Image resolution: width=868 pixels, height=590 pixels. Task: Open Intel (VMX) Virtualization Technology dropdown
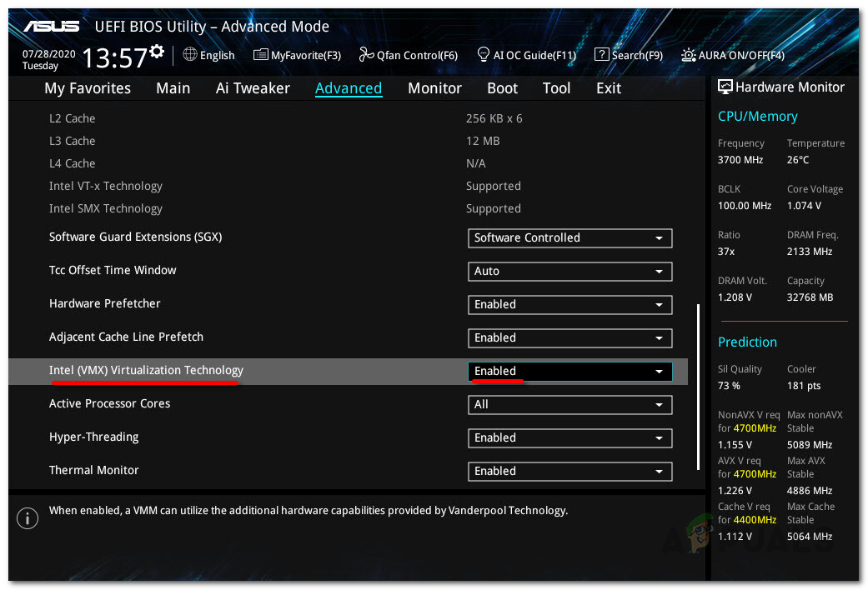click(x=569, y=372)
